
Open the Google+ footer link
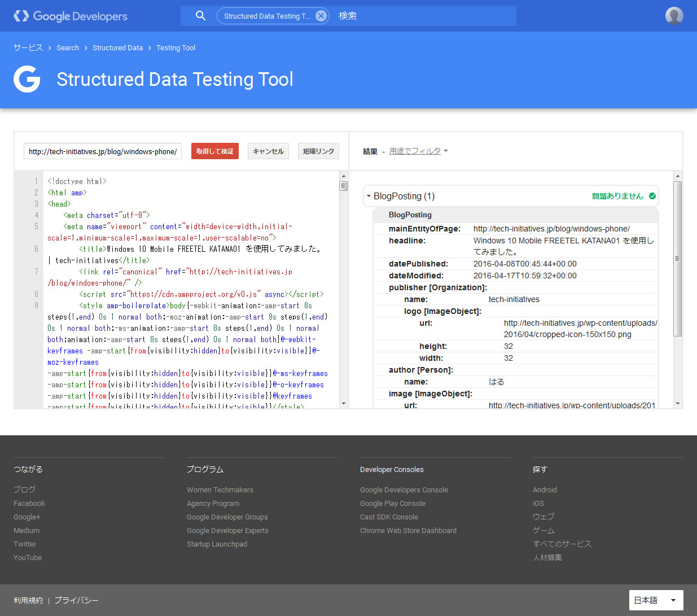(27, 517)
